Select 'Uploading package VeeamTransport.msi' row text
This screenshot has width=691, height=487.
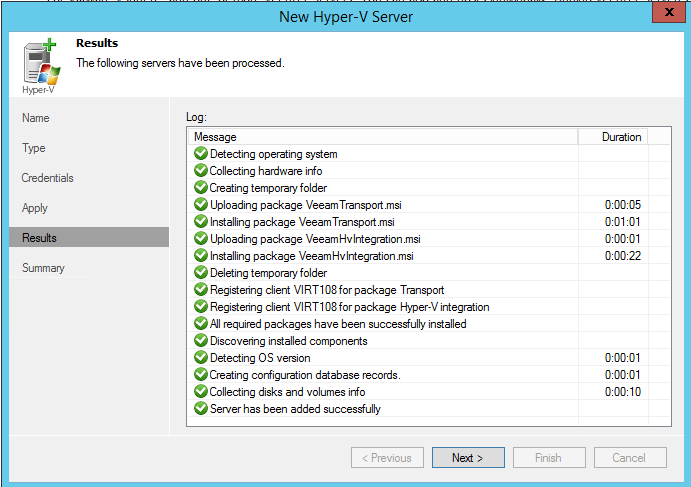pos(305,205)
